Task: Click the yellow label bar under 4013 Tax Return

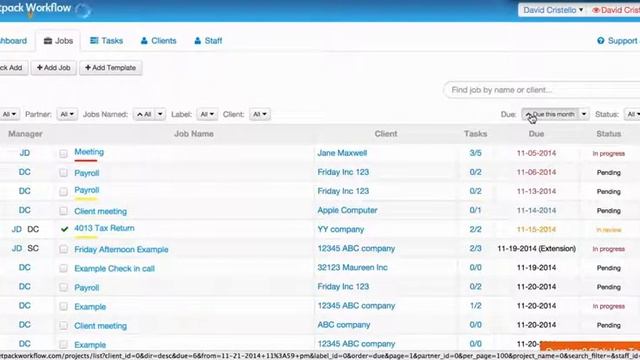Action: [x=86, y=237]
